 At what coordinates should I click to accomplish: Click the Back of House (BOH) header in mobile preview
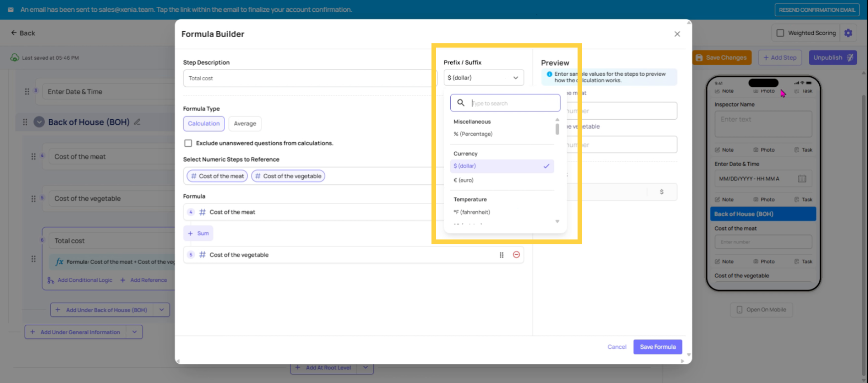pyautogui.click(x=763, y=214)
